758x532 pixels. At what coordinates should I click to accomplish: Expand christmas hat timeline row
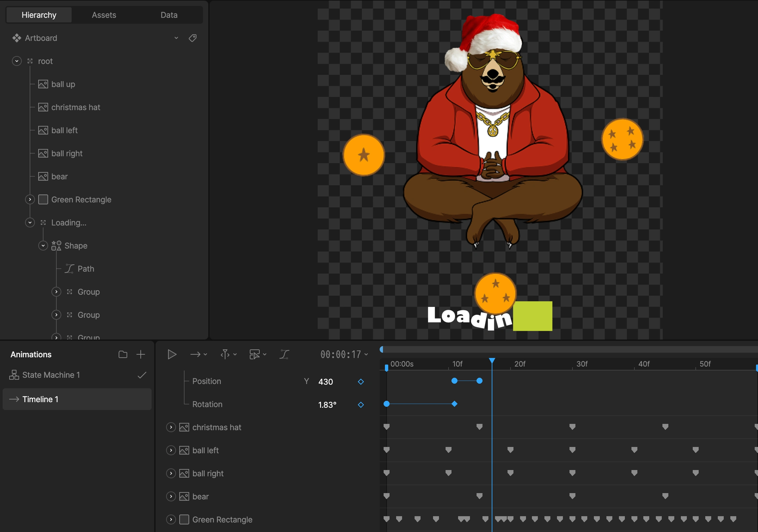[171, 427]
